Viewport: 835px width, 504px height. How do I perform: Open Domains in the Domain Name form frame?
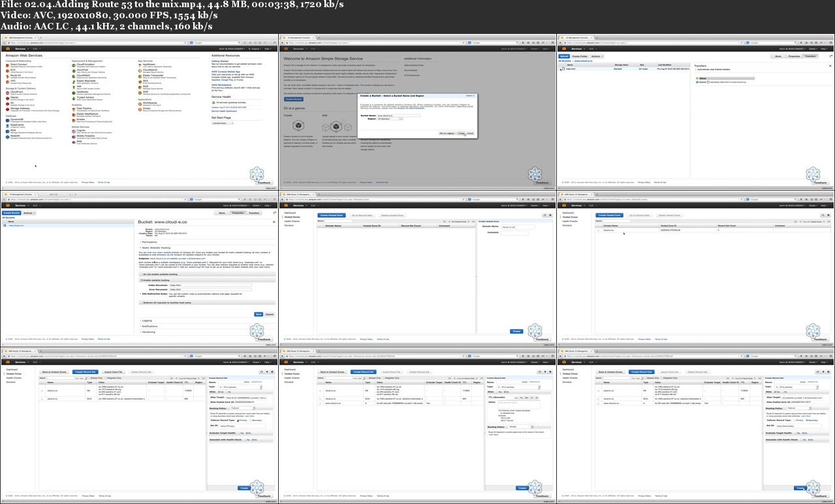click(289, 225)
